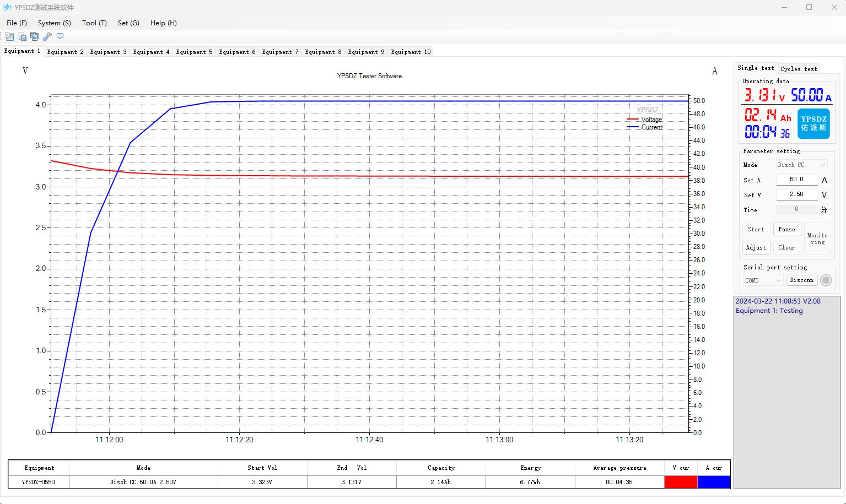The width and height of the screenshot is (846, 504).
Task: Expand the Mode dropdown showing Disch CC
Action: coord(801,165)
